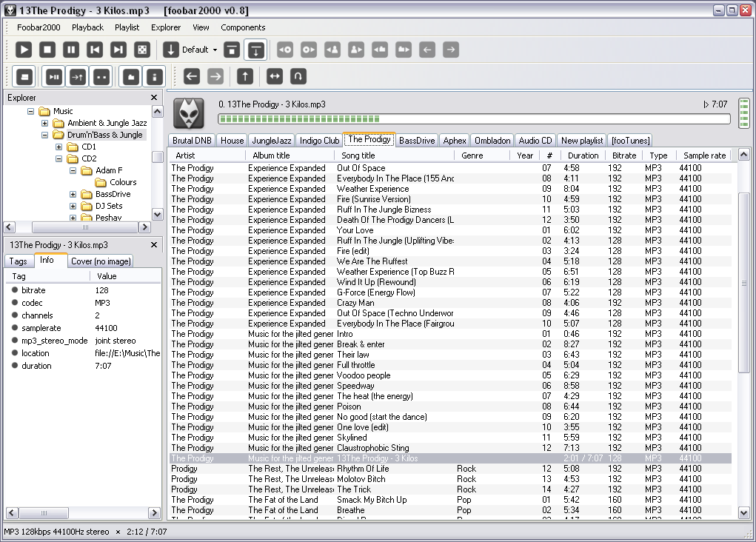Toggle the play/pause-style icon on the second toolbar
The image size is (756, 542).
(54, 77)
